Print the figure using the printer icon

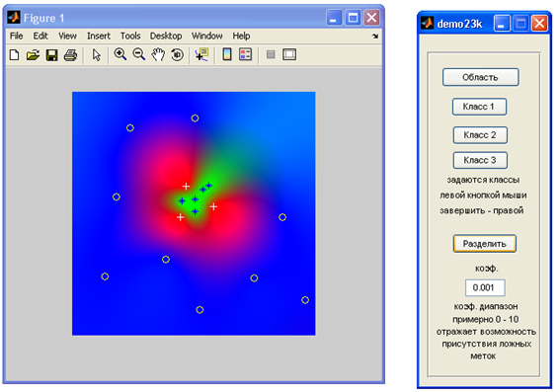click(70, 55)
